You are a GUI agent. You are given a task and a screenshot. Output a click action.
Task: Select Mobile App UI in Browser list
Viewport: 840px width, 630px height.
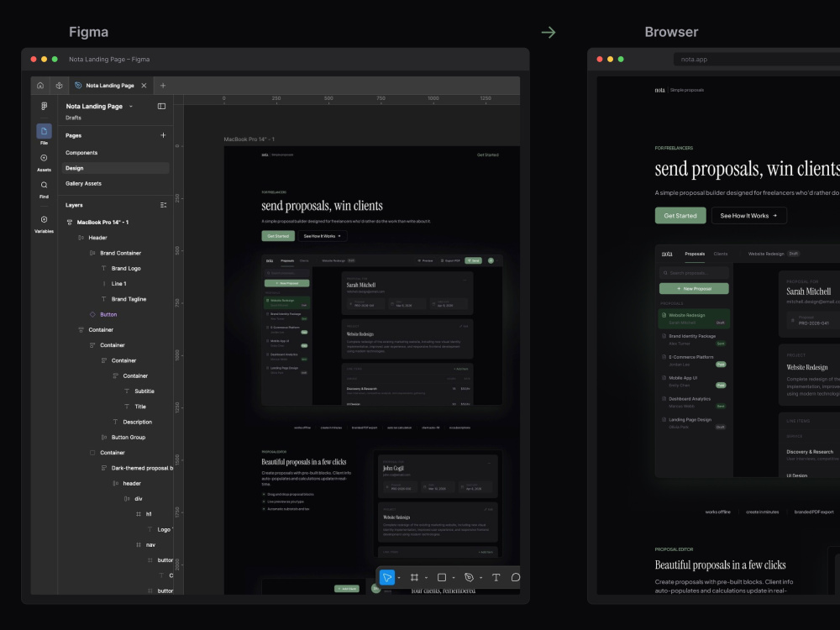[x=694, y=381]
